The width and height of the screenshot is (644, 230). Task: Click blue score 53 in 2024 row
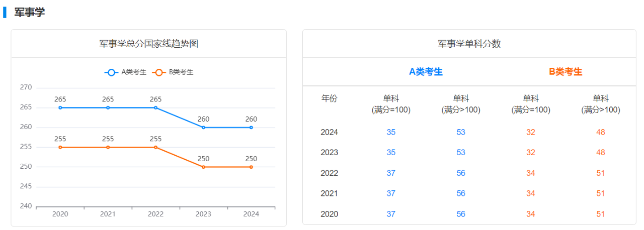pos(461,133)
